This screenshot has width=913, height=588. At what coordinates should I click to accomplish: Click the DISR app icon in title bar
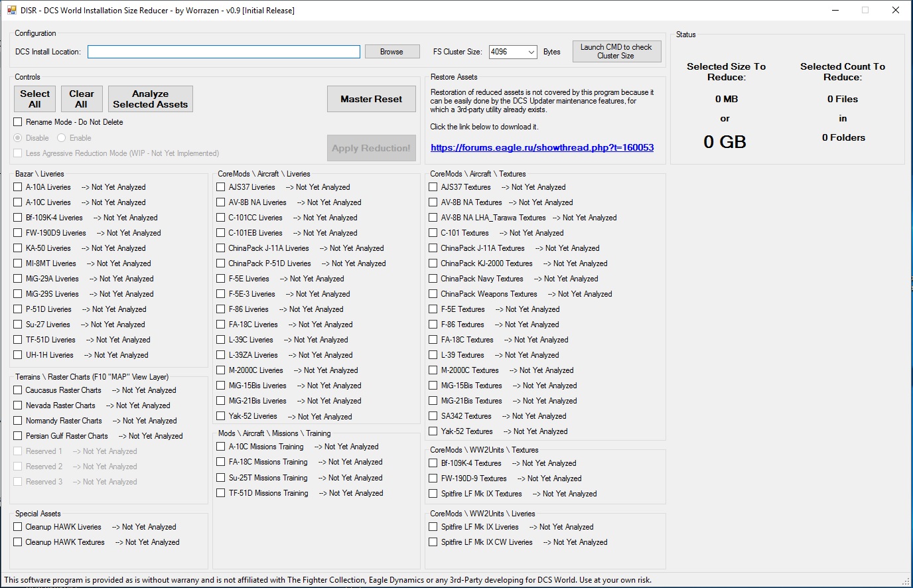[x=11, y=10]
